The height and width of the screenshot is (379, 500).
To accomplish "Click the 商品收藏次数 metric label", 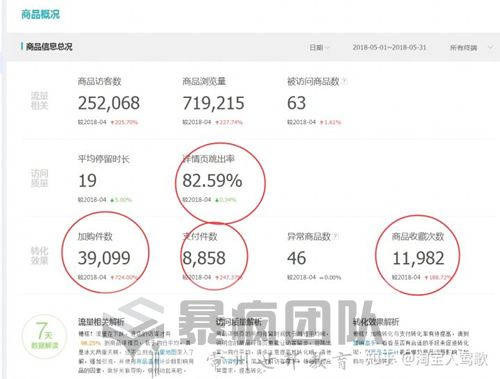I will pos(418,237).
